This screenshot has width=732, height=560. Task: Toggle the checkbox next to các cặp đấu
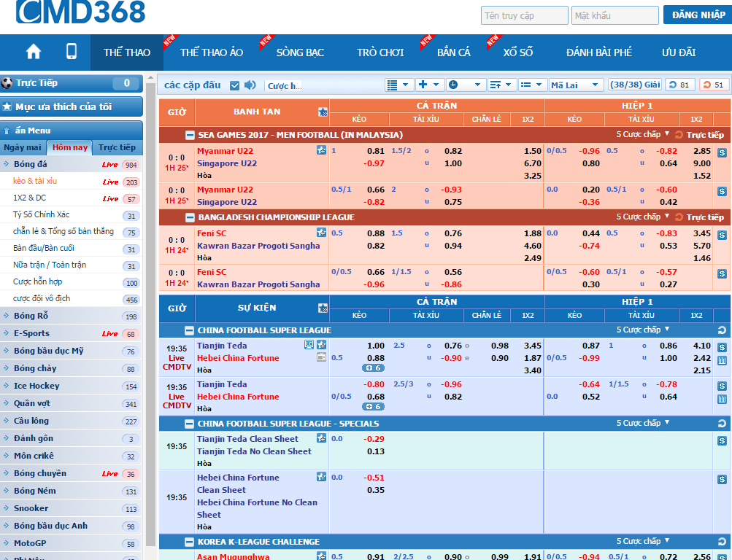(x=234, y=85)
